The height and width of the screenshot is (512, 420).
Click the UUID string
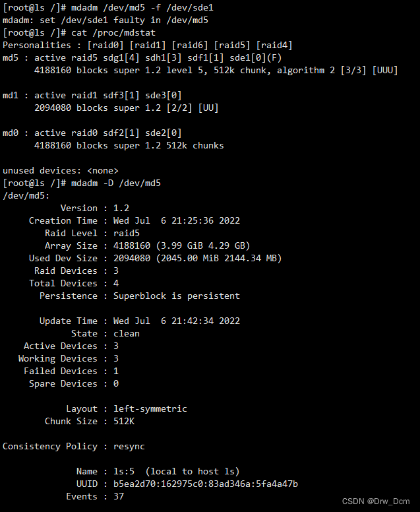point(206,484)
